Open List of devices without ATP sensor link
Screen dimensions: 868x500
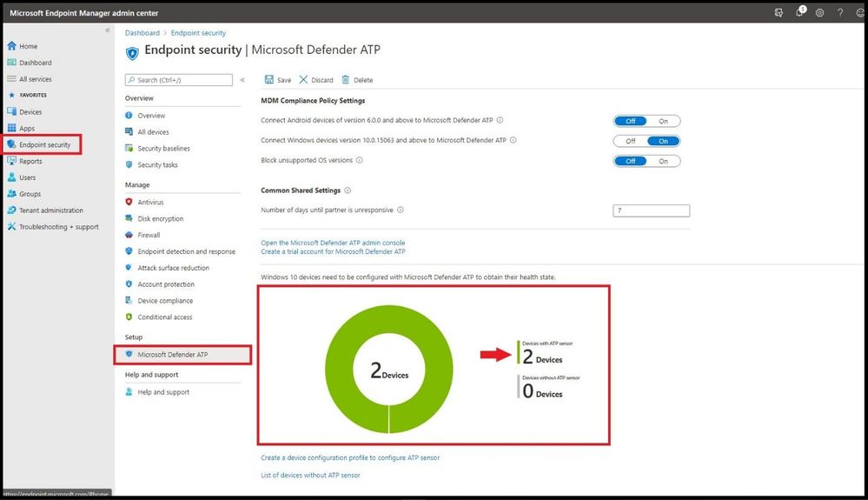310,475
